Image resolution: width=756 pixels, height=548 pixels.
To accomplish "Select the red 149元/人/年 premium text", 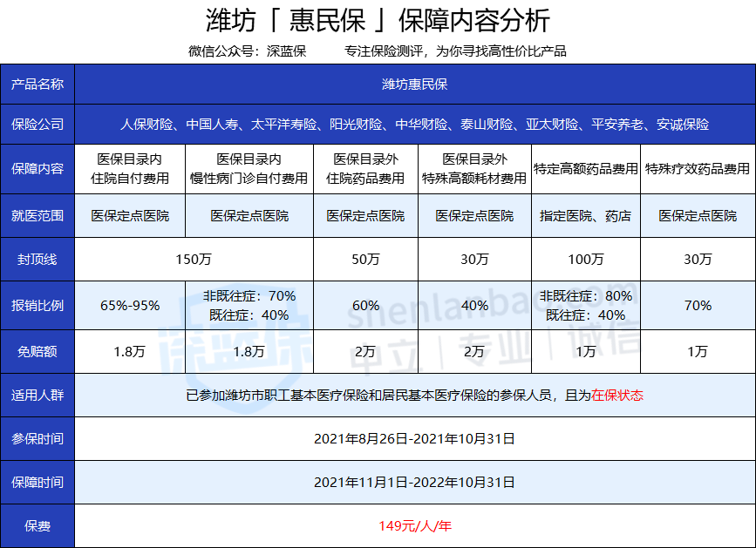I will [415, 526].
